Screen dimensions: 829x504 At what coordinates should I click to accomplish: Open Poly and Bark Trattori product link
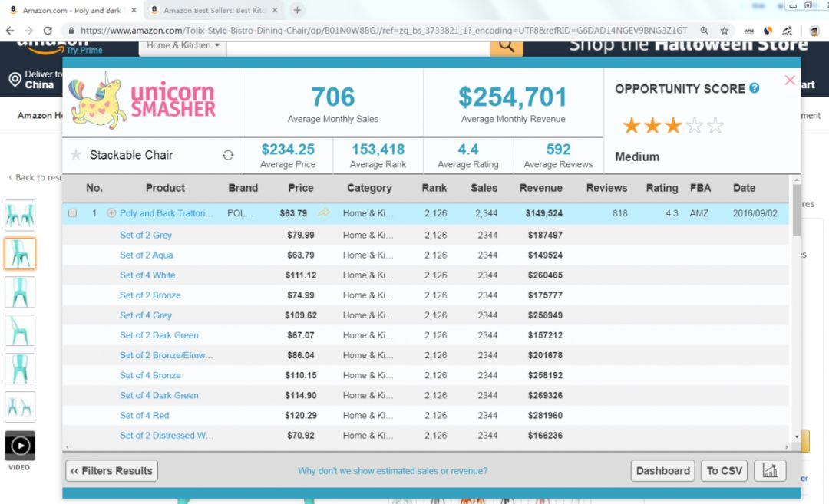point(166,213)
